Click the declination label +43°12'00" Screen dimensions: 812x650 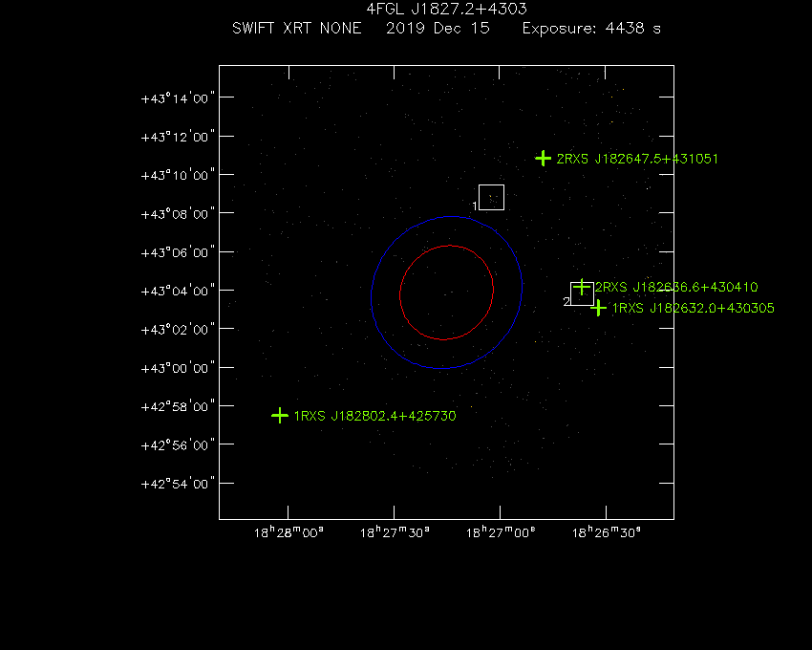[x=178, y=137]
